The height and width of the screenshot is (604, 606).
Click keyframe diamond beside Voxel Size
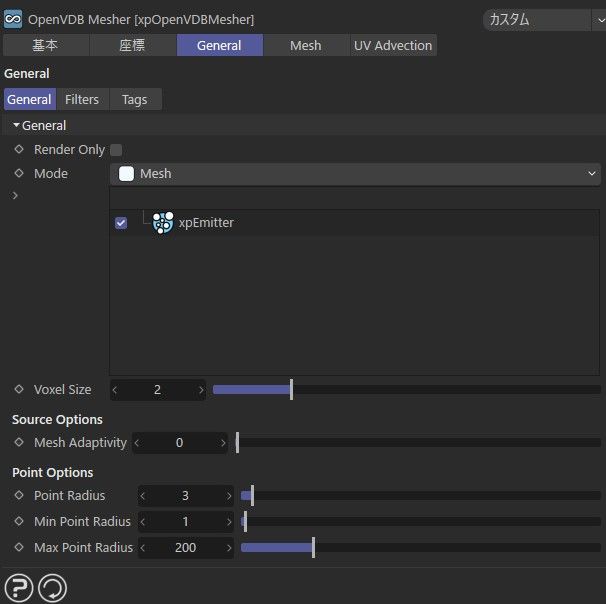[19, 389]
